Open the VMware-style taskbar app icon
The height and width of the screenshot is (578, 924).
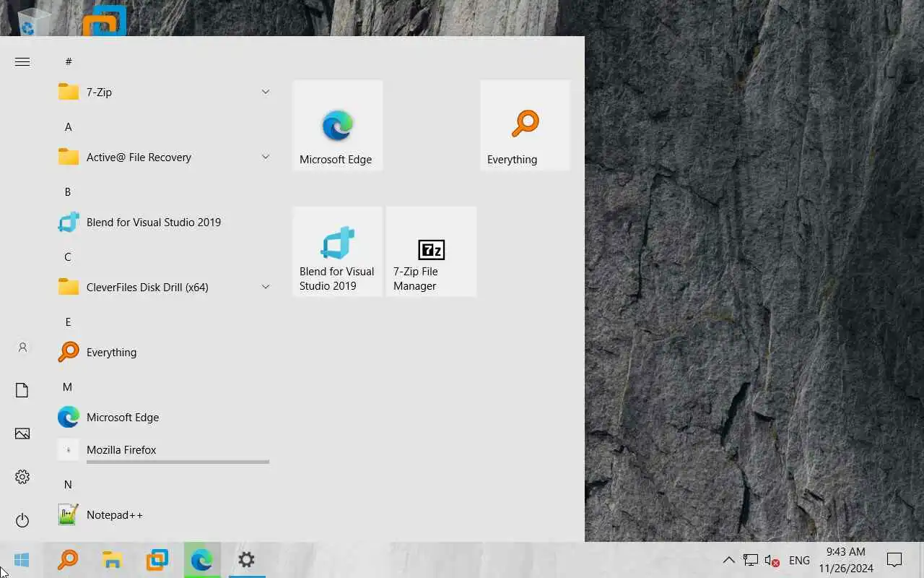pyautogui.click(x=157, y=560)
